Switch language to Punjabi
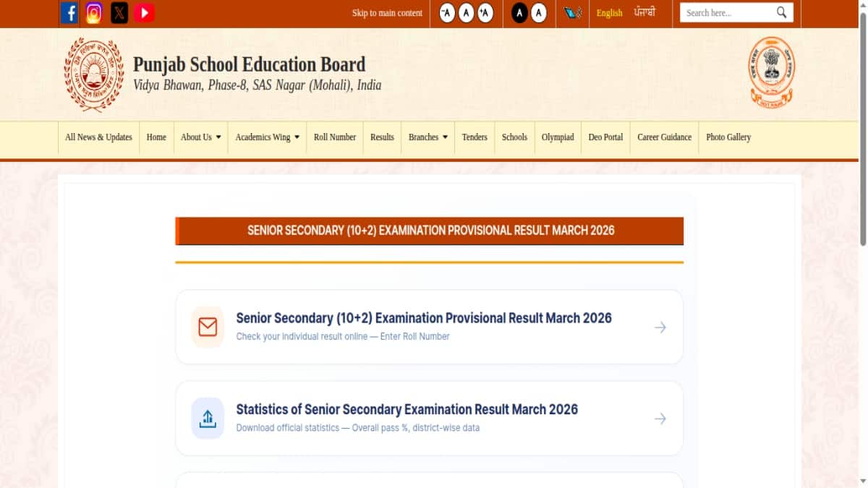This screenshot has height=488, width=868. point(644,12)
